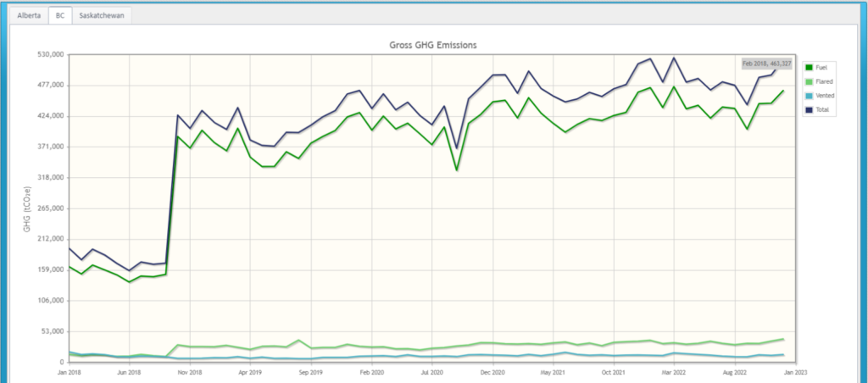Click the Feb 2018 data tooltip
Image resolution: width=868 pixels, height=383 pixels.
tap(767, 64)
